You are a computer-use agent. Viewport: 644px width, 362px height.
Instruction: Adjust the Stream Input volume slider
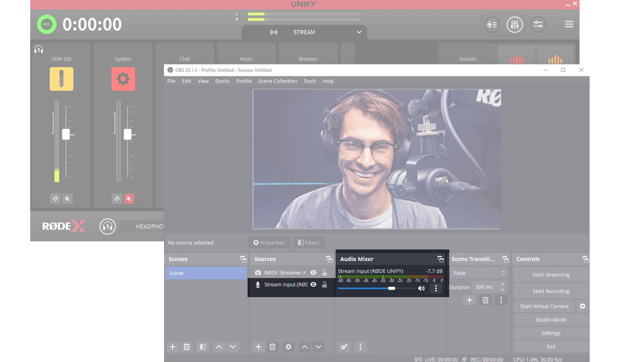(x=391, y=288)
